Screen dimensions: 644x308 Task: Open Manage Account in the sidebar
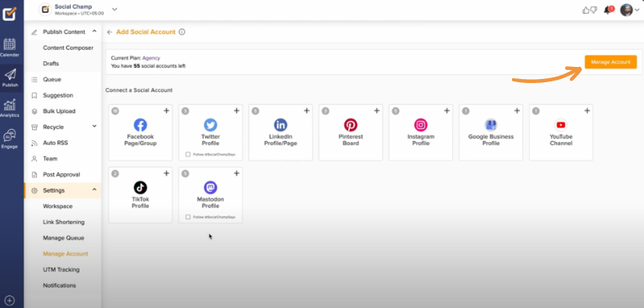click(x=66, y=254)
